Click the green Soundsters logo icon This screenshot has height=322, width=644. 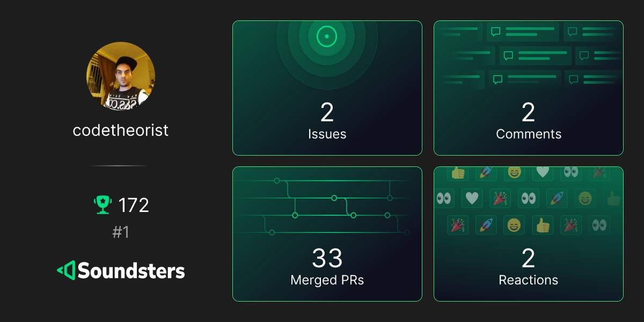(66, 270)
